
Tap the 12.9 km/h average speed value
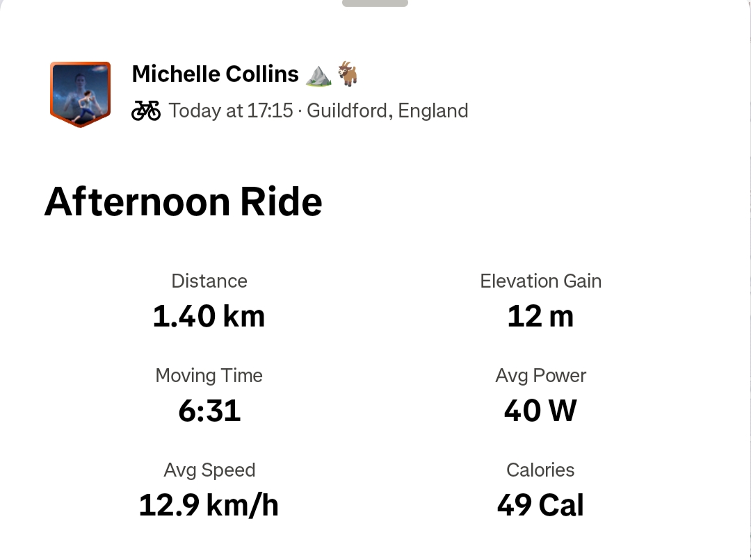pos(209,506)
